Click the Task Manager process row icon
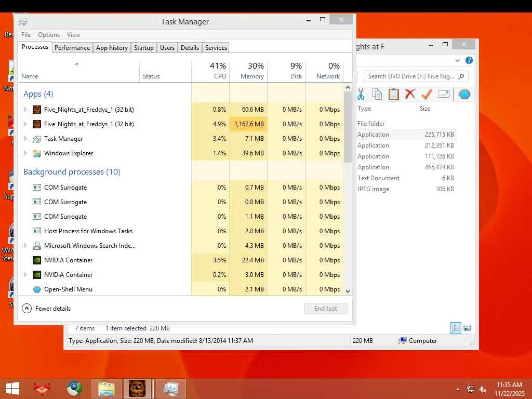532x399 pixels. pos(37,139)
